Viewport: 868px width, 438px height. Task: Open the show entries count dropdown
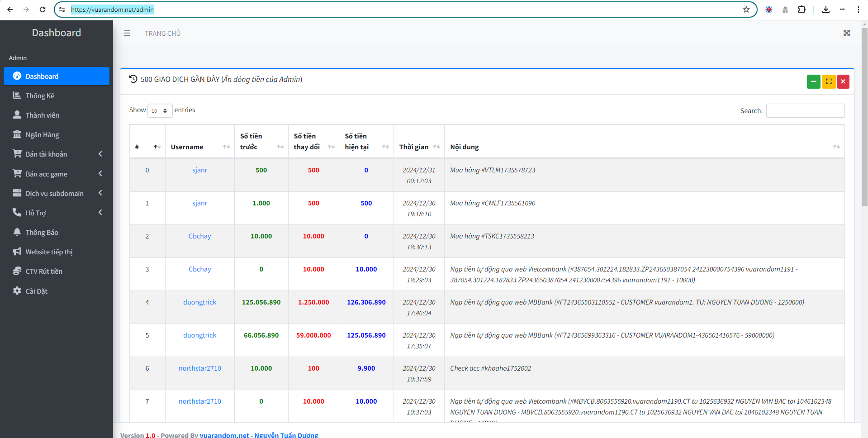(x=160, y=111)
